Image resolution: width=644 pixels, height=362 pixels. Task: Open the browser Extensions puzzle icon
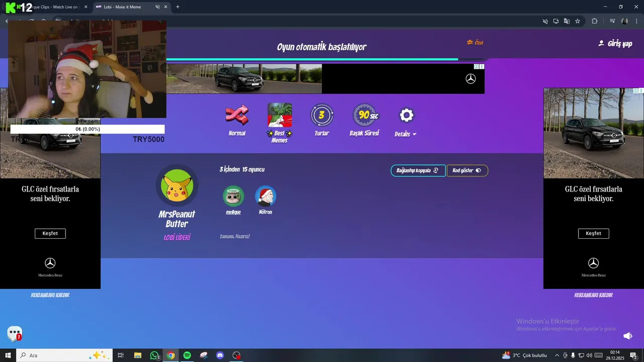594,21
